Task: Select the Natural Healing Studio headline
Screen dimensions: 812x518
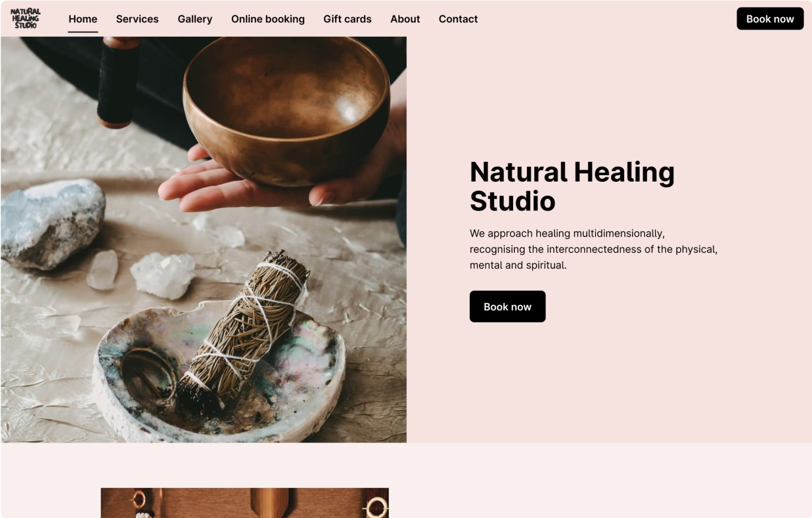Action: (x=572, y=186)
